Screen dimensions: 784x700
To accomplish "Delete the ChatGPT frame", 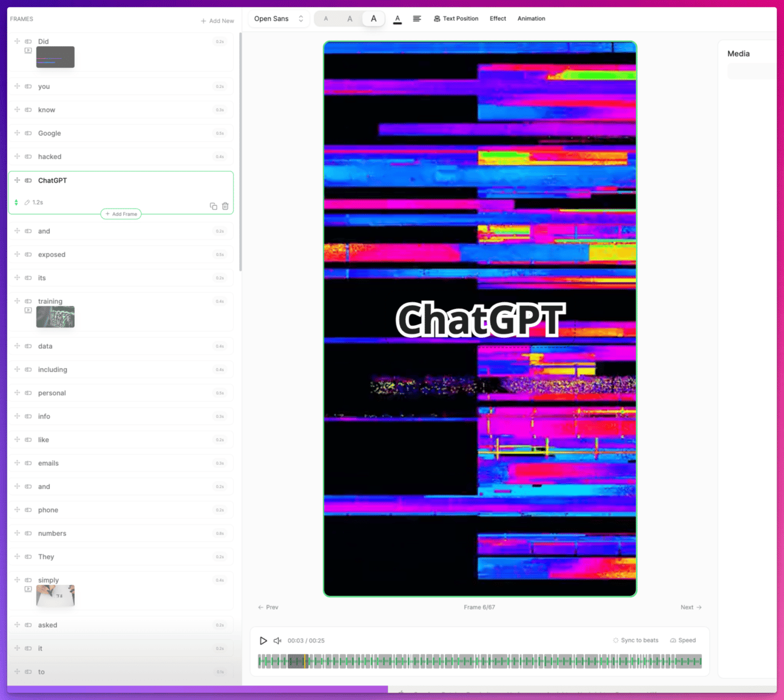I will (225, 206).
